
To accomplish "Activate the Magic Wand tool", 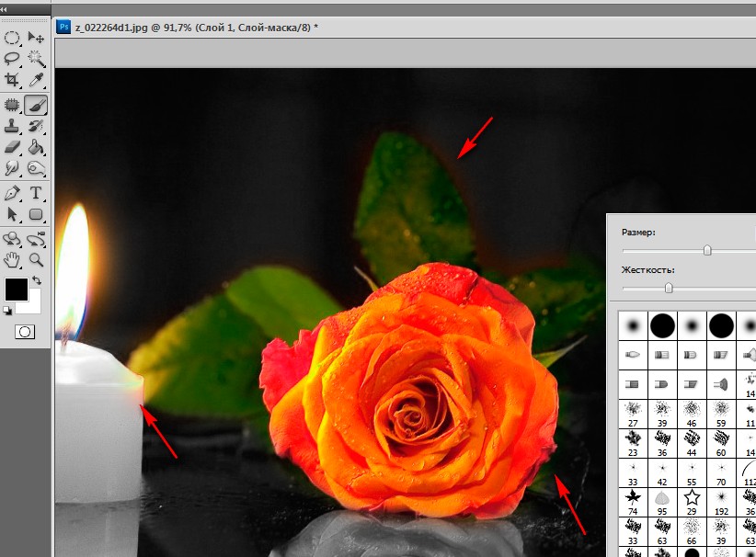I will click(x=37, y=59).
